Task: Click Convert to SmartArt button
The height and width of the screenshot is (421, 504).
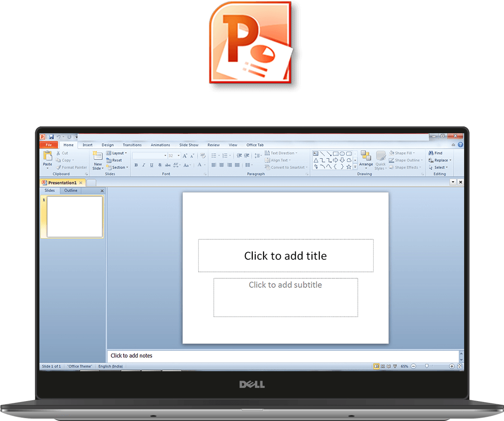Action: [x=286, y=167]
